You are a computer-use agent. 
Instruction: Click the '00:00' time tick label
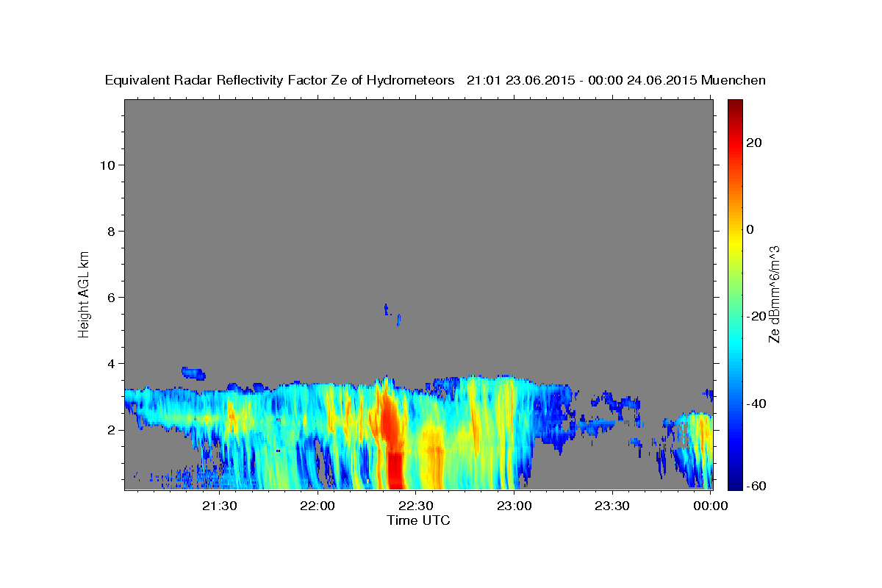(710, 506)
